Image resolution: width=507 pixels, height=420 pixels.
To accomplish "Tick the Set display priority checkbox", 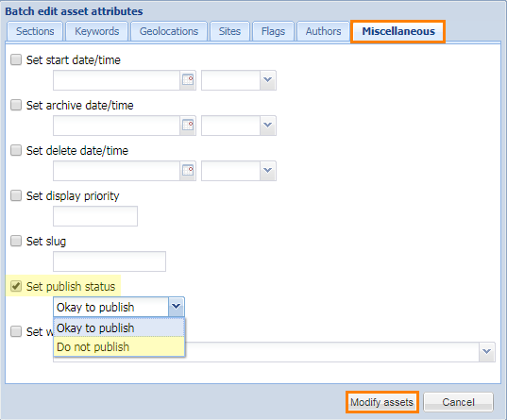I will pyautogui.click(x=16, y=195).
